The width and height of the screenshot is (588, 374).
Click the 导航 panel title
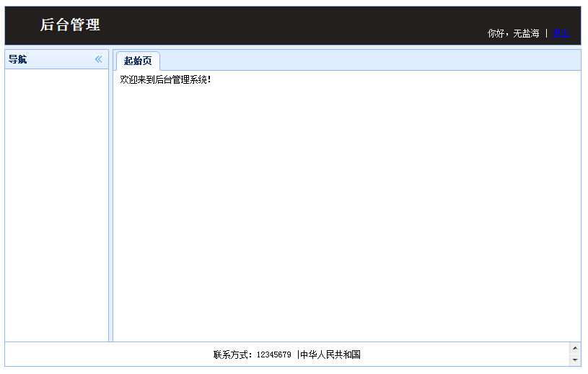point(17,59)
